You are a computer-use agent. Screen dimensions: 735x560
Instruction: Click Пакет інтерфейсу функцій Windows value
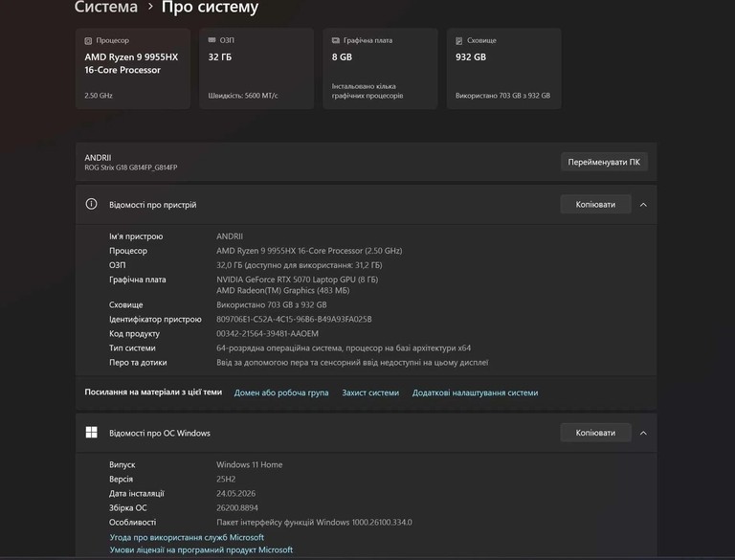pos(314,523)
